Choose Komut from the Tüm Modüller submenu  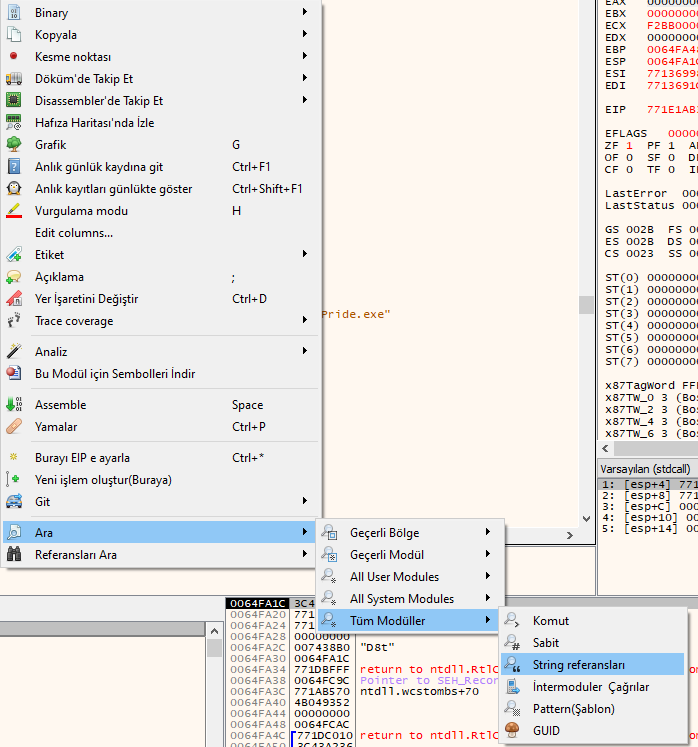pos(592,620)
